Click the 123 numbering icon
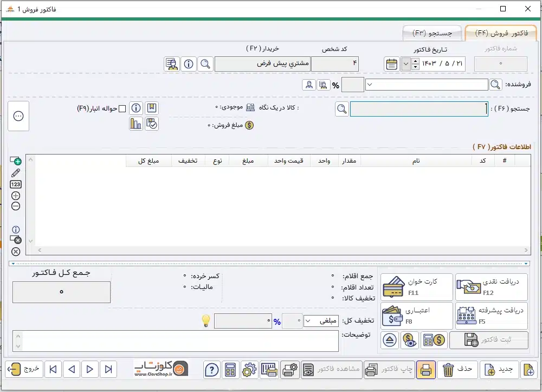 tap(16, 184)
